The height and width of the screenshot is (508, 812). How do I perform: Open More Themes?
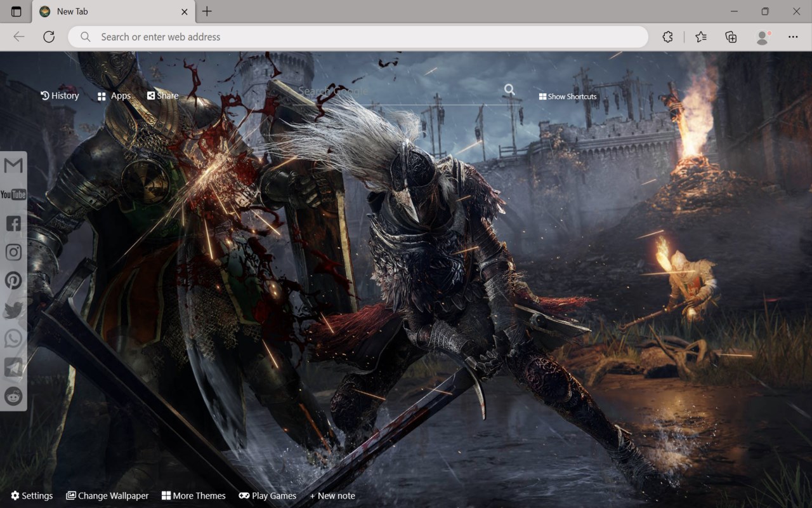[193, 495]
